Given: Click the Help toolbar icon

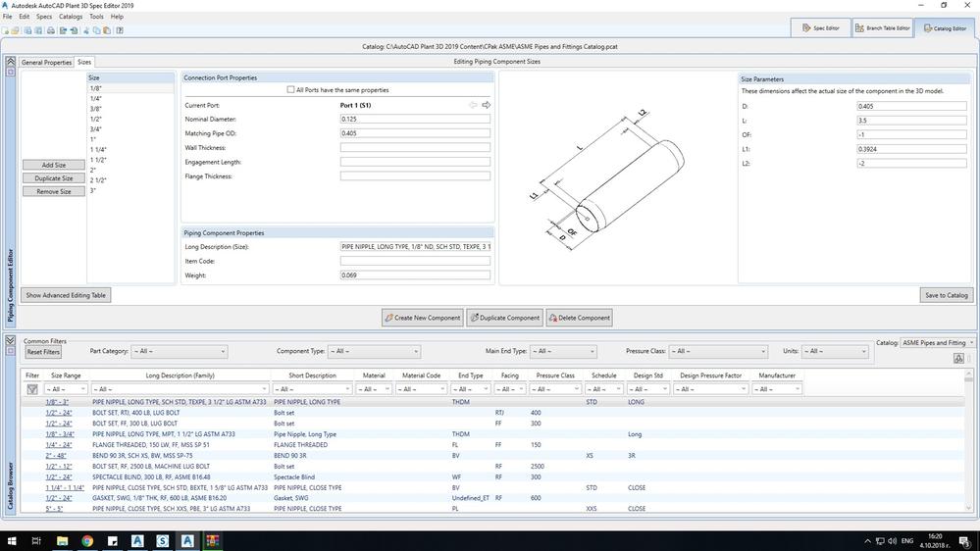Looking at the screenshot, I should click(x=120, y=30).
